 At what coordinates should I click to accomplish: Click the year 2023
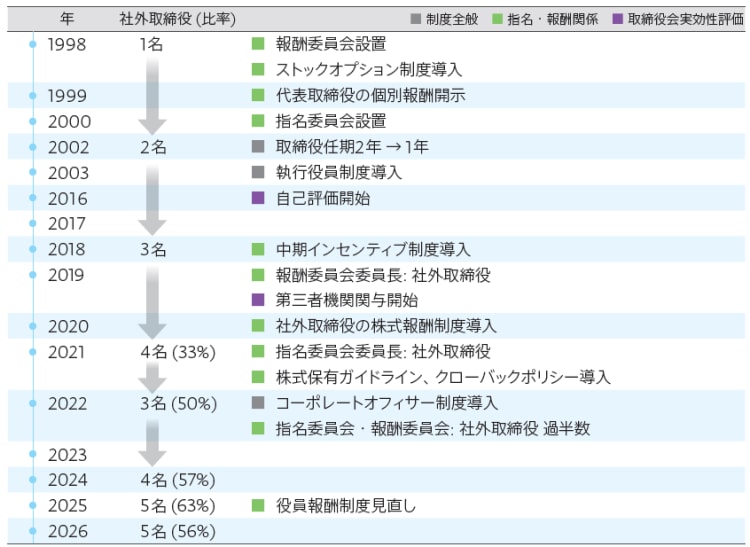coord(68,455)
